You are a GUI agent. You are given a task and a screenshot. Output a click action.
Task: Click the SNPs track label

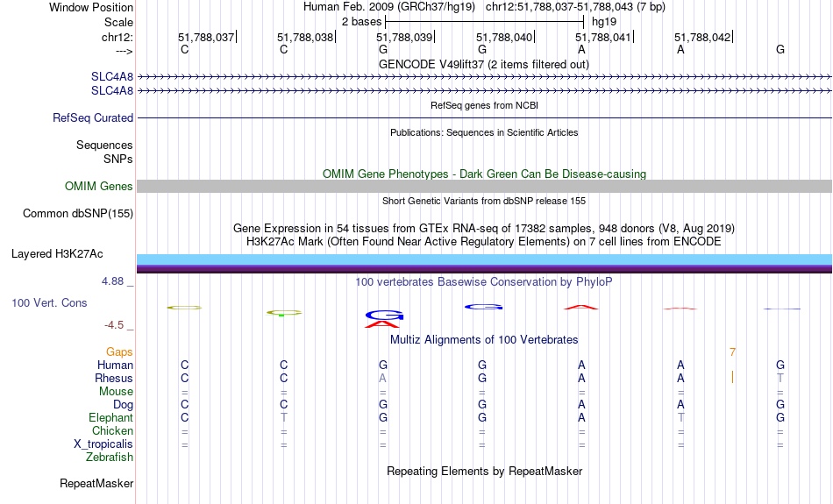pos(118,159)
